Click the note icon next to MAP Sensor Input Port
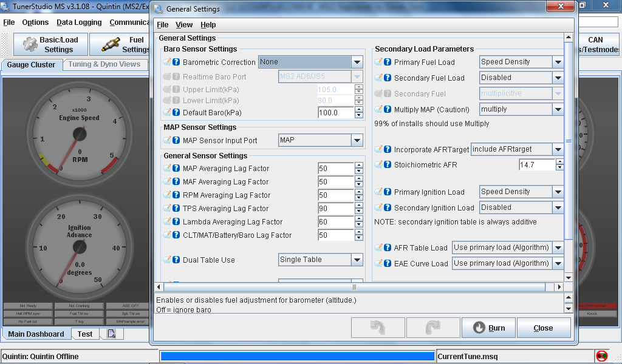622x364 pixels. pyautogui.click(x=167, y=140)
